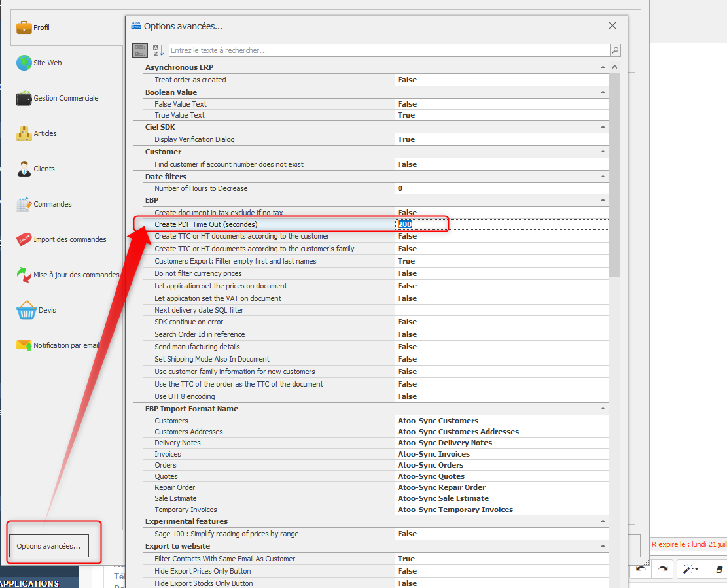Select Create document in tax exclude row
The width and height of the screenshot is (727, 588).
(x=376, y=212)
